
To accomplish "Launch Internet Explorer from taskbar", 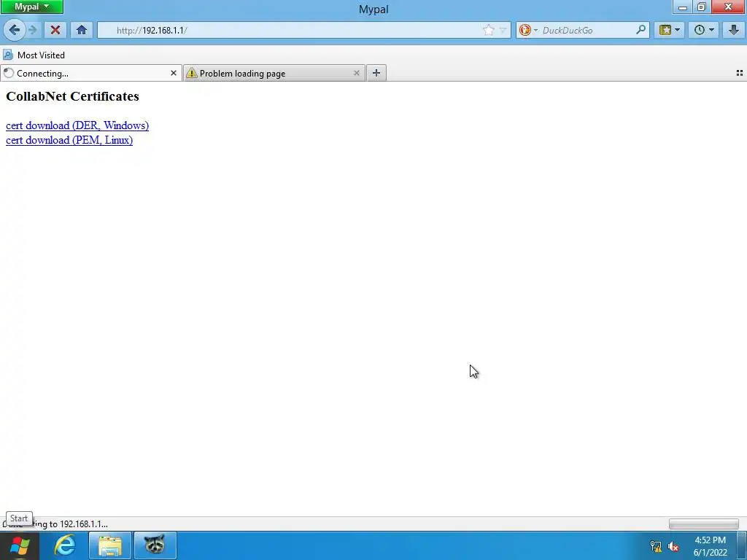I will 65,545.
